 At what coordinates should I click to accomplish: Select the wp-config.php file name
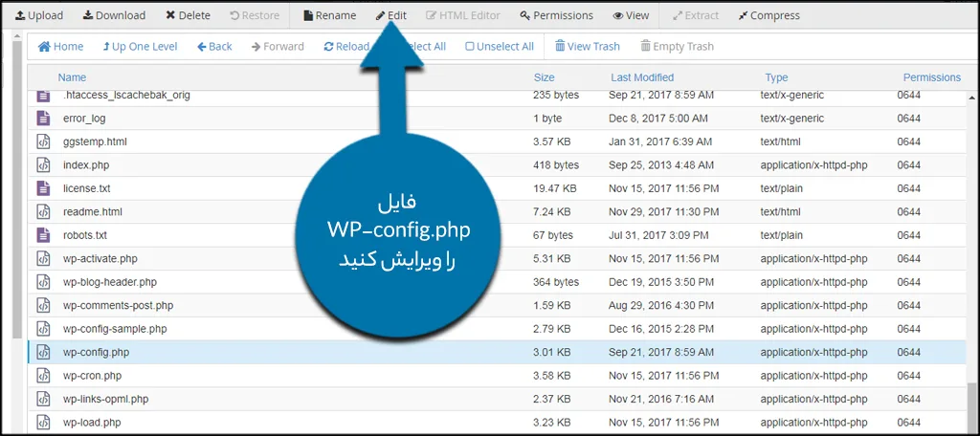[x=97, y=352]
